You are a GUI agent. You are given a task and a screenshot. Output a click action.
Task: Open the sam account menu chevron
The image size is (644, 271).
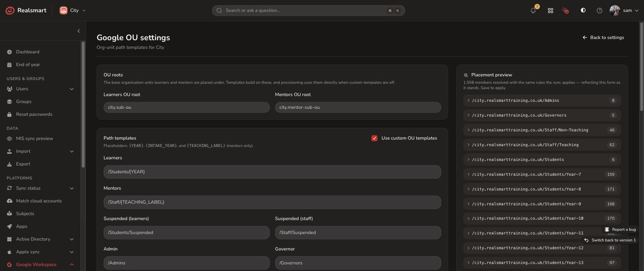pos(637,11)
